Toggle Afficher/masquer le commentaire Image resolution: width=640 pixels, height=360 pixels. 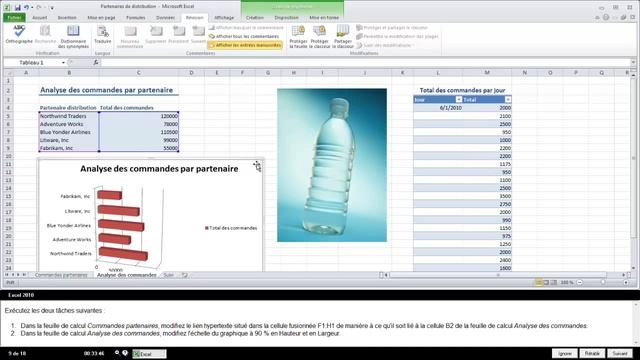tap(246, 28)
